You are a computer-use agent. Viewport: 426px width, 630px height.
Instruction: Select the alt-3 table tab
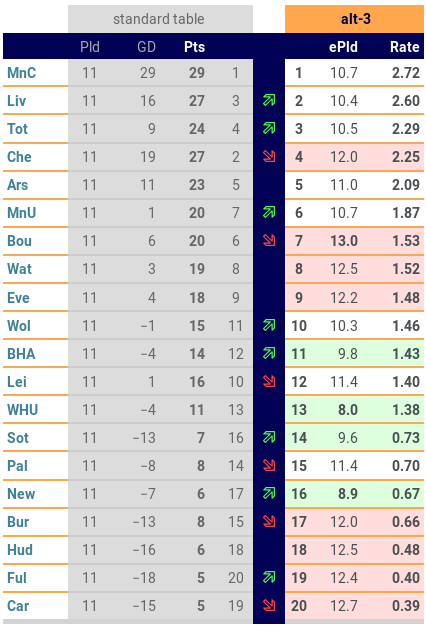[x=355, y=19]
